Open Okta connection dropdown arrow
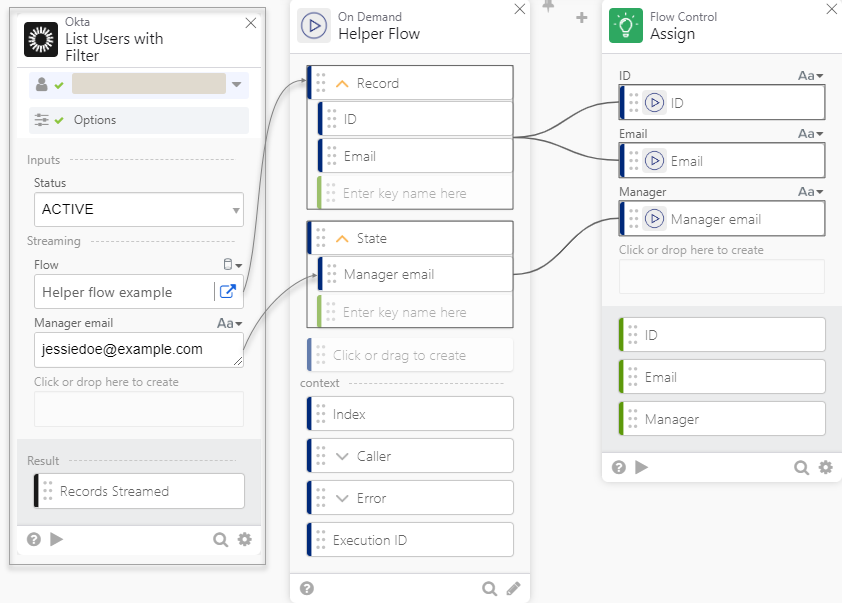Screen dimensions: 842x603 (237, 85)
